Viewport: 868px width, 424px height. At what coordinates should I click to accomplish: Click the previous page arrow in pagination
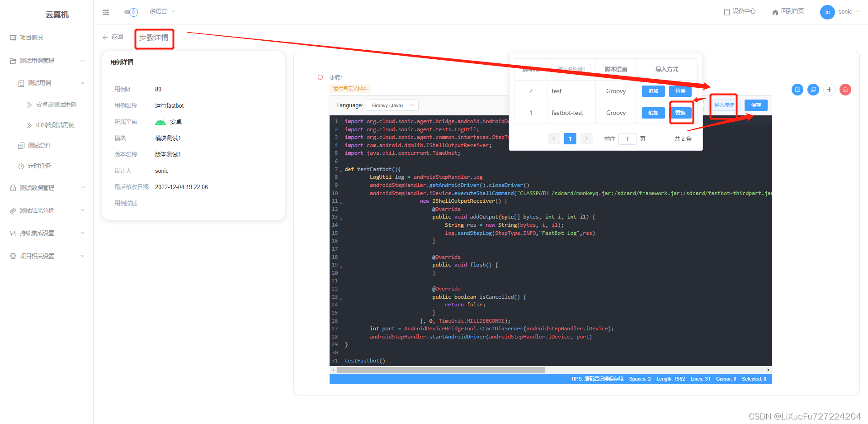[x=554, y=138]
